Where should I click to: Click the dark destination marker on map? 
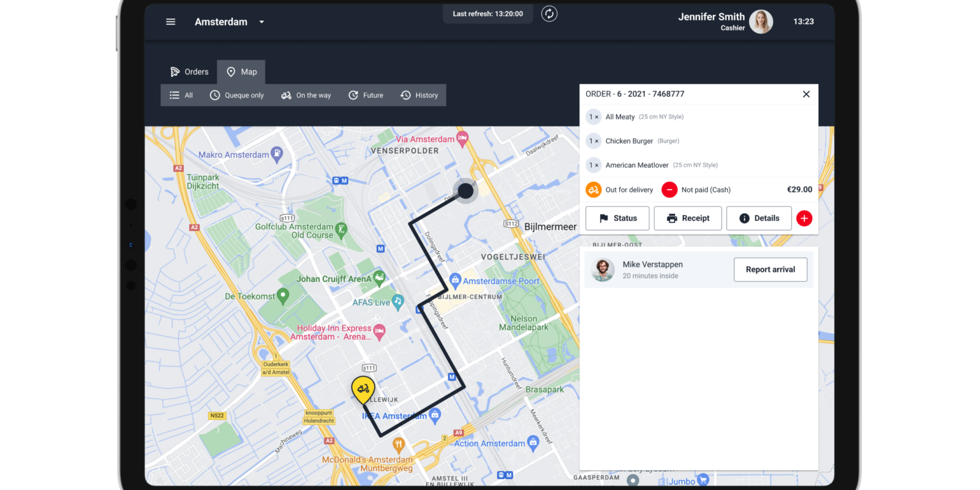click(466, 191)
